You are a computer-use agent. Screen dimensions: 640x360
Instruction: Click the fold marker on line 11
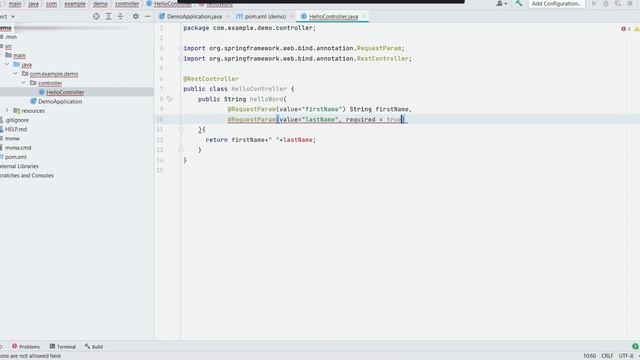click(180, 129)
